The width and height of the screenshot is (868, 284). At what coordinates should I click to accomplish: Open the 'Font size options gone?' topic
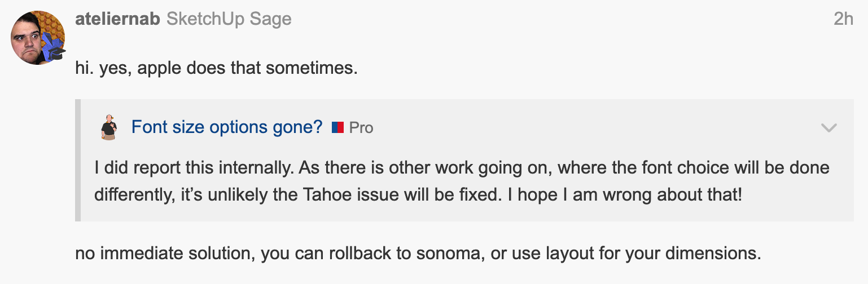[x=226, y=127]
